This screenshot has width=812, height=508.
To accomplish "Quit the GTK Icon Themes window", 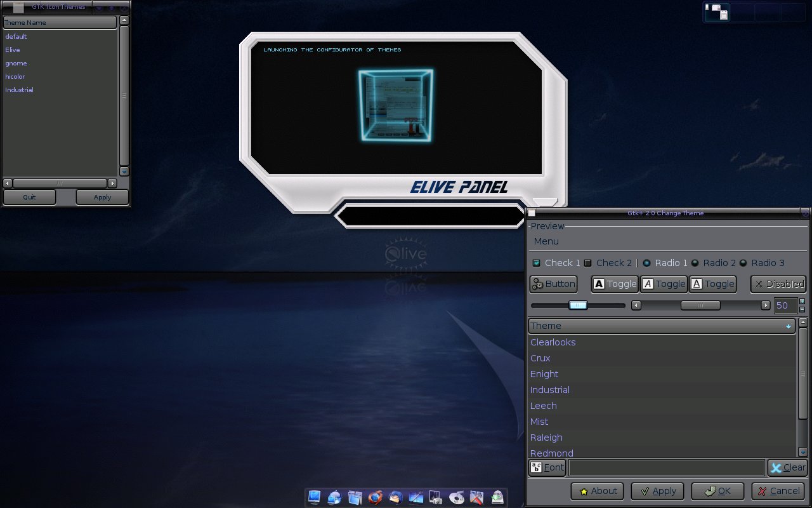I will click(x=29, y=197).
